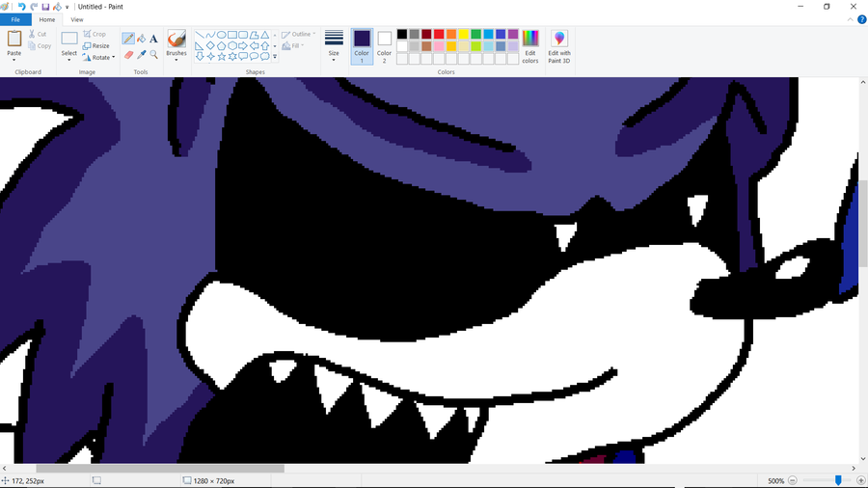
Task: Click the Resize button
Action: [x=95, y=46]
